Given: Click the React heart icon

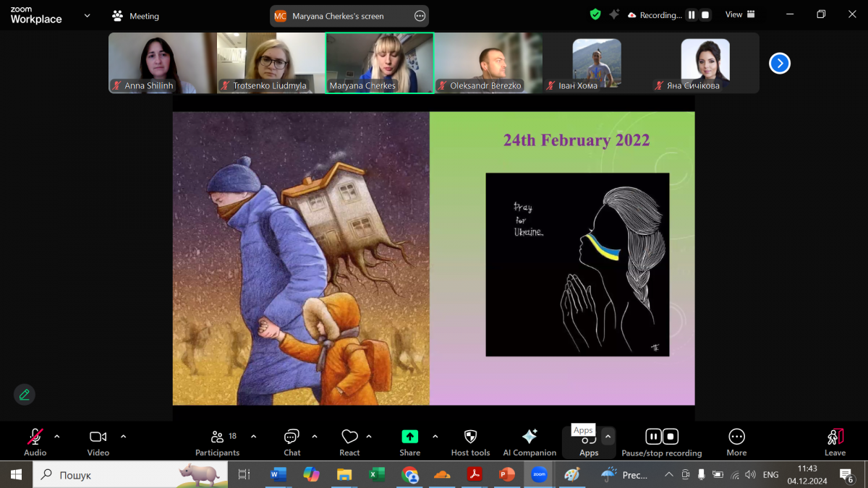Looking at the screenshot, I should [x=349, y=437].
